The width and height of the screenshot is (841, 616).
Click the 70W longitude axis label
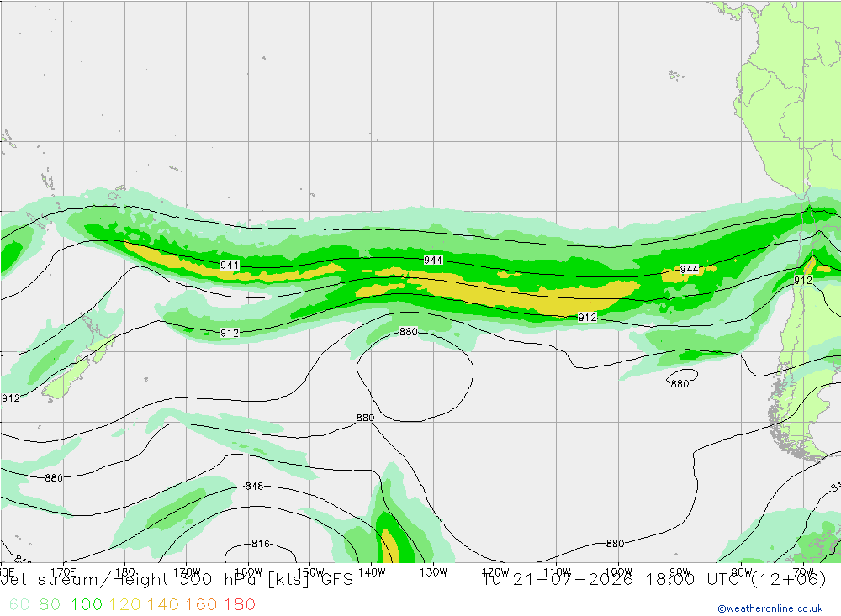803,572
